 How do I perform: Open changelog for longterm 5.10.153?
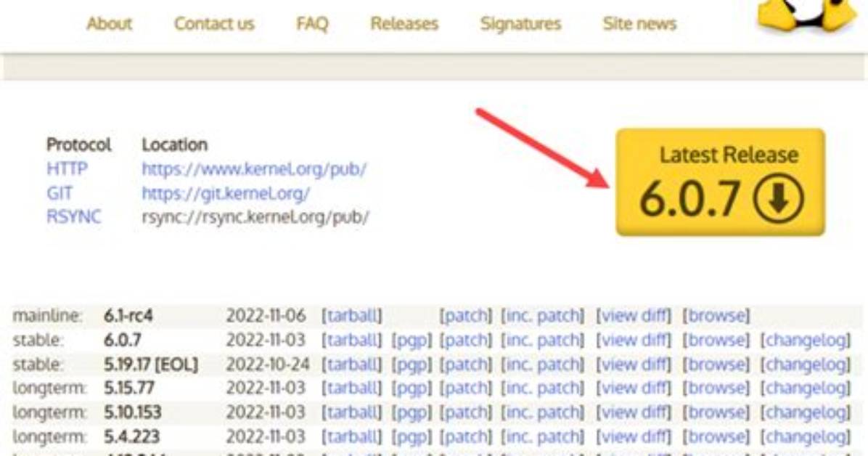[x=806, y=412]
